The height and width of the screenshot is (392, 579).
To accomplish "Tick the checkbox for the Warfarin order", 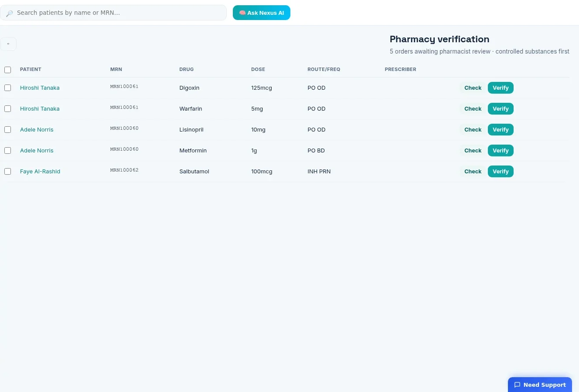I will click(7, 108).
